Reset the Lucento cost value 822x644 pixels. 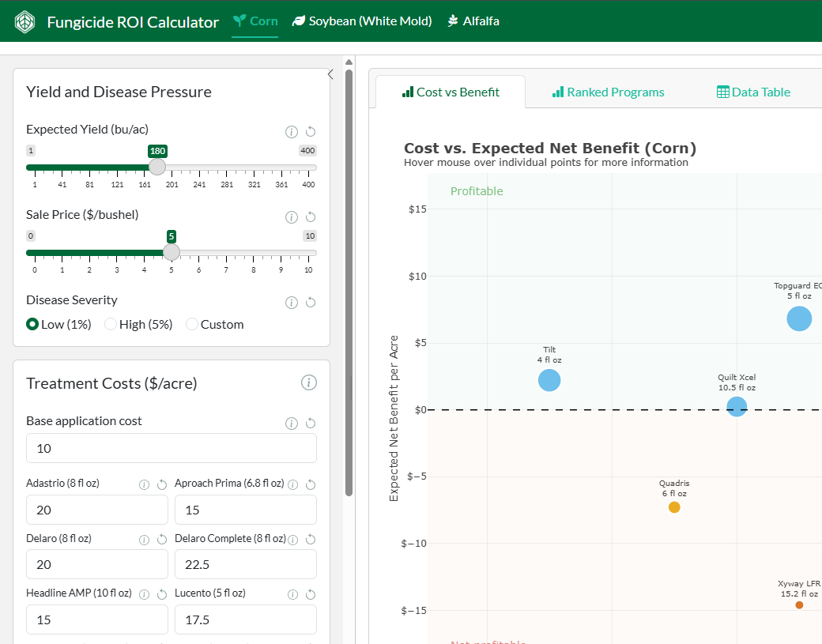(311, 595)
